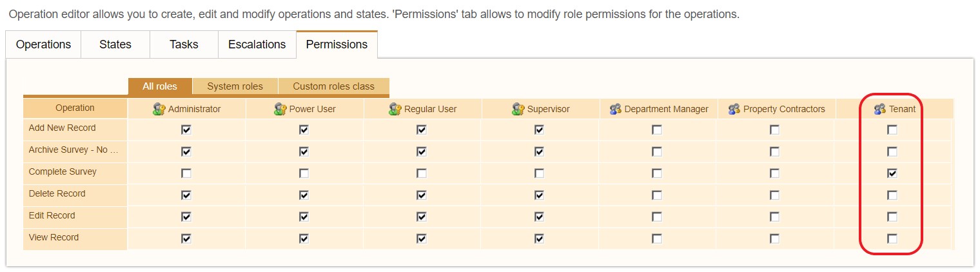Viewport: 980px width, 272px height.
Task: Click the Archive Survey operation row label
Action: coord(74,150)
